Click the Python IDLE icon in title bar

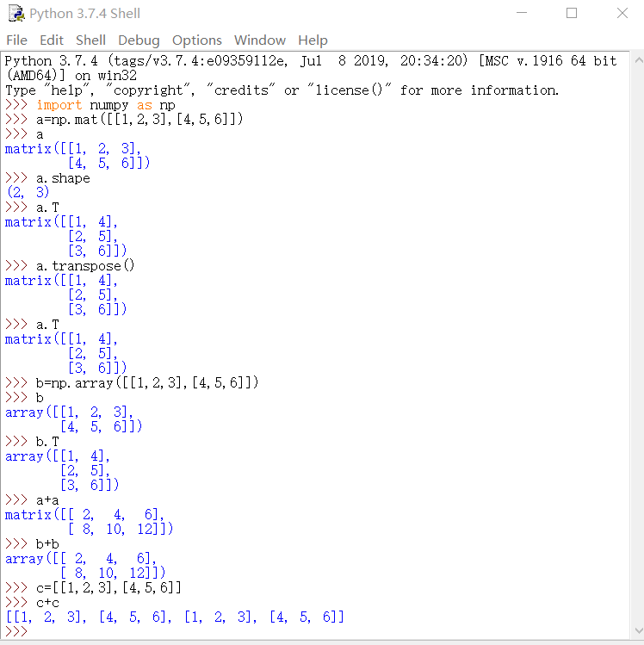[x=16, y=13]
